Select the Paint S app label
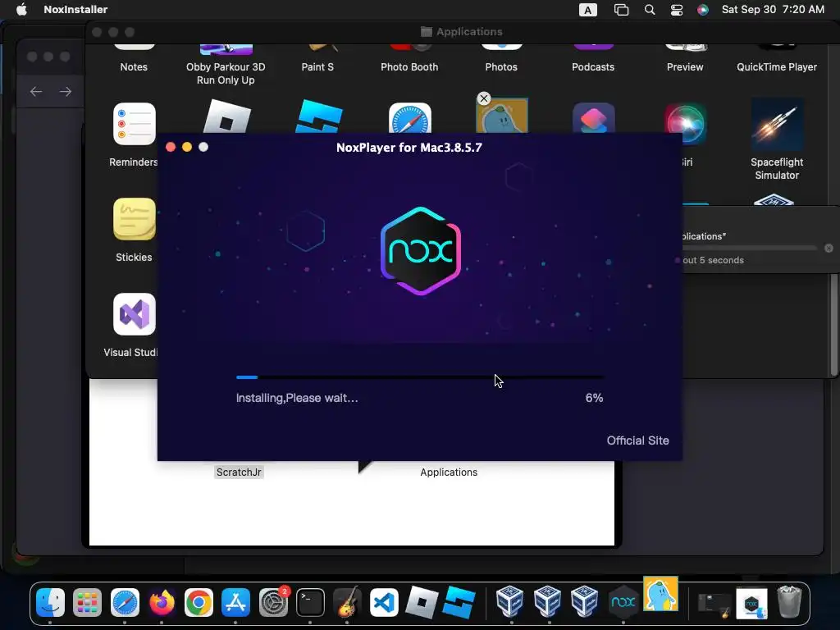Image resolution: width=840 pixels, height=630 pixels. pyautogui.click(x=317, y=67)
